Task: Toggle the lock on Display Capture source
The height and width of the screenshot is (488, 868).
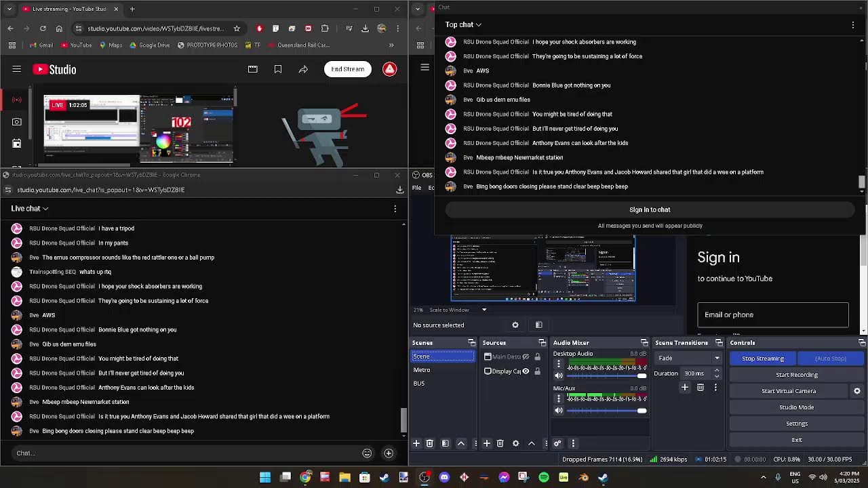Action: 537,371
